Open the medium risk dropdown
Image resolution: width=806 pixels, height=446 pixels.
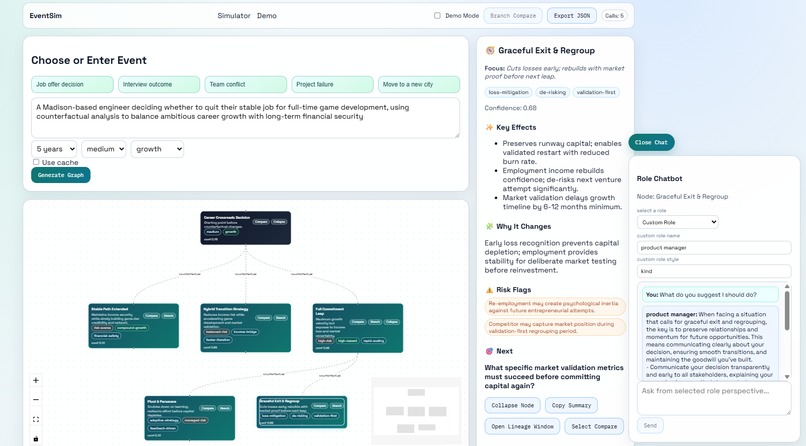pyautogui.click(x=103, y=149)
